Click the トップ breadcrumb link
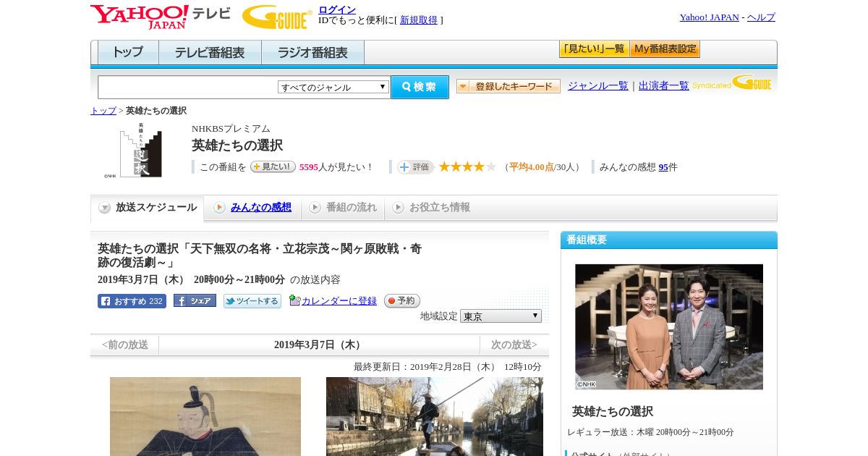The height and width of the screenshot is (456, 868). [103, 111]
